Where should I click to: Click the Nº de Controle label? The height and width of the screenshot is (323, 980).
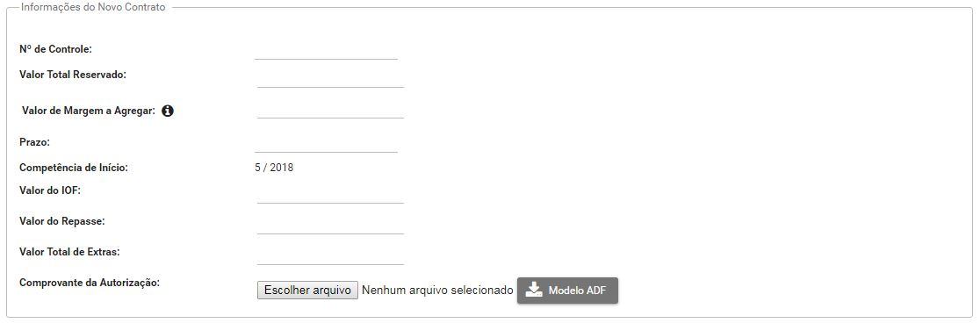click(55, 49)
